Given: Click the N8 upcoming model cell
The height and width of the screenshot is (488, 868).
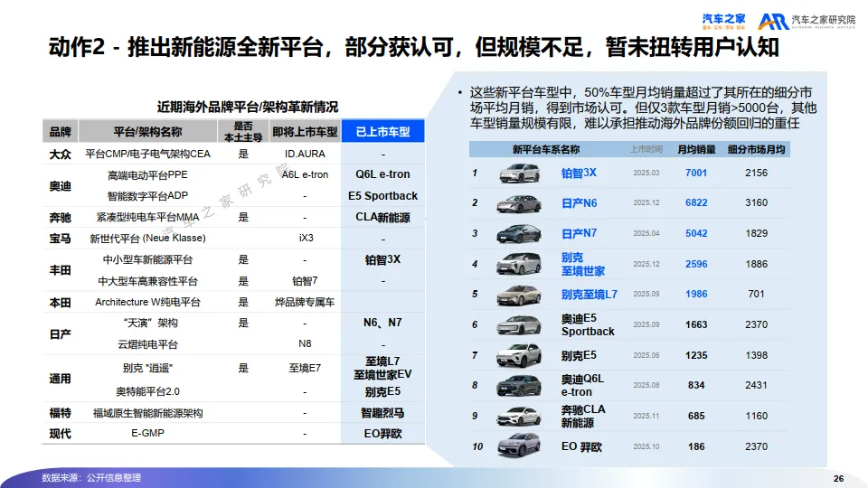Looking at the screenshot, I should 305,343.
